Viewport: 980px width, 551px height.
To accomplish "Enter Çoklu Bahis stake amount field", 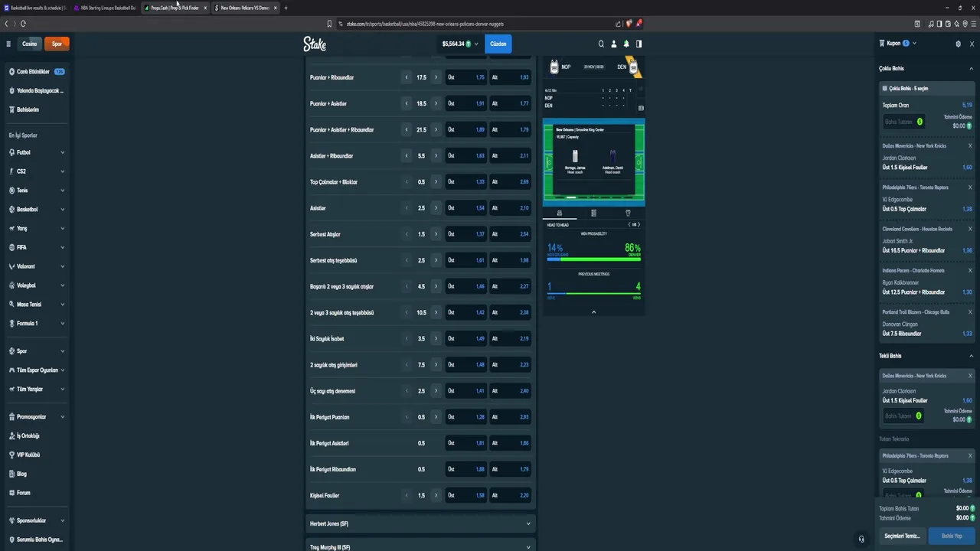I will tap(903, 122).
